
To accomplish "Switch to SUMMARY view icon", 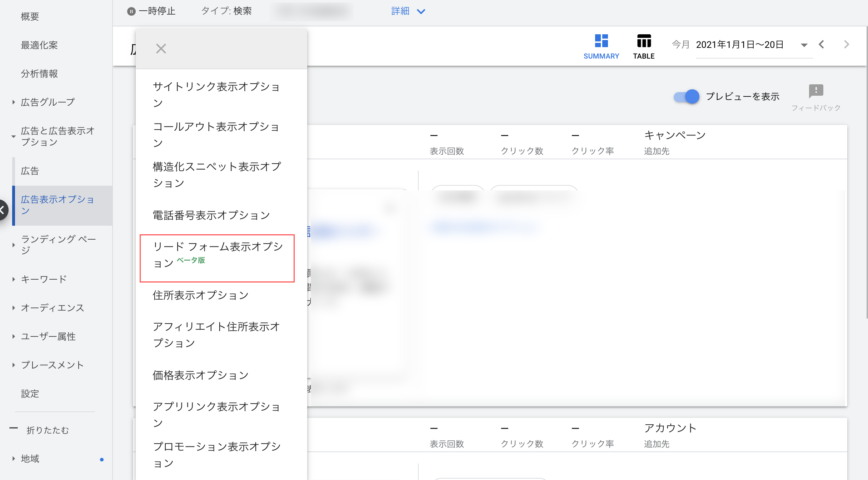I will [601, 41].
